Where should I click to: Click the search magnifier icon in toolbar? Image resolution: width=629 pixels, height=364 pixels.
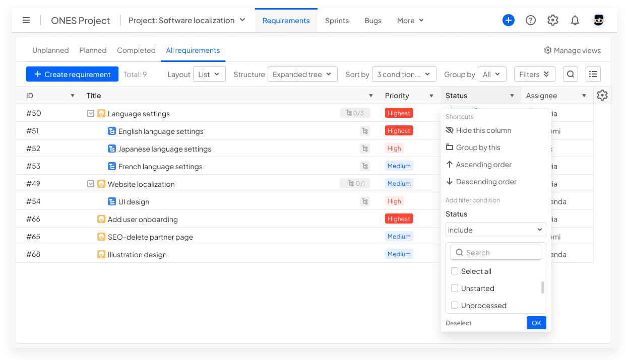pos(571,74)
